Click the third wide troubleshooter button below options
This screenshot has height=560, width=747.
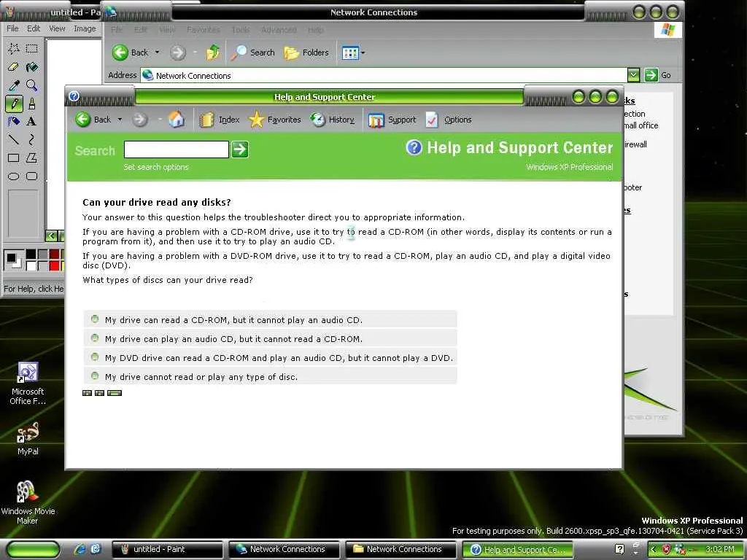tap(115, 393)
